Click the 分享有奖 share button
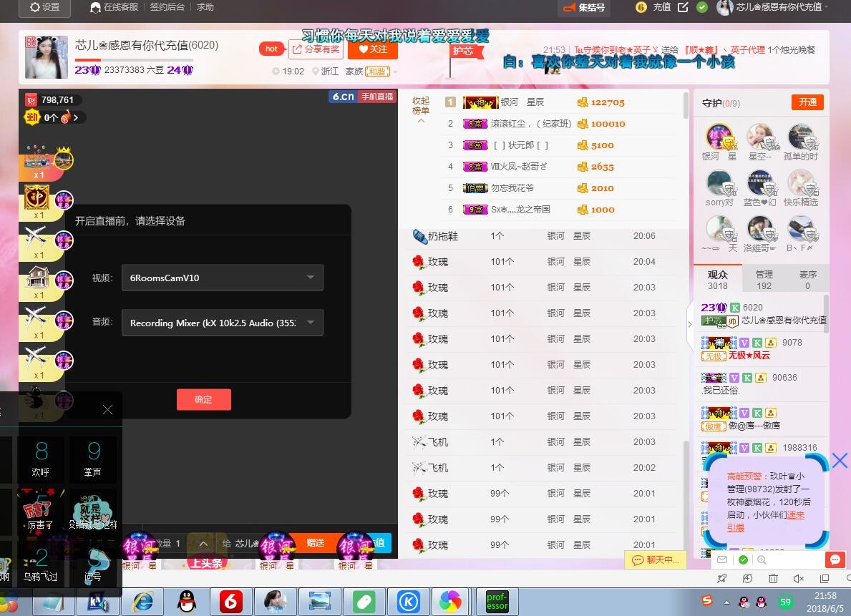851x616 pixels. tap(316, 49)
